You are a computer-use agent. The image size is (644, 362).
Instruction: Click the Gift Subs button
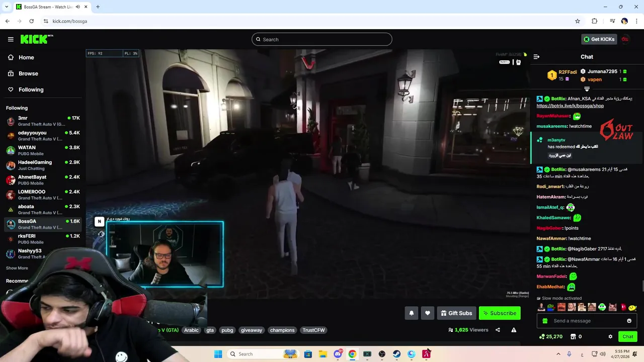coord(456,313)
